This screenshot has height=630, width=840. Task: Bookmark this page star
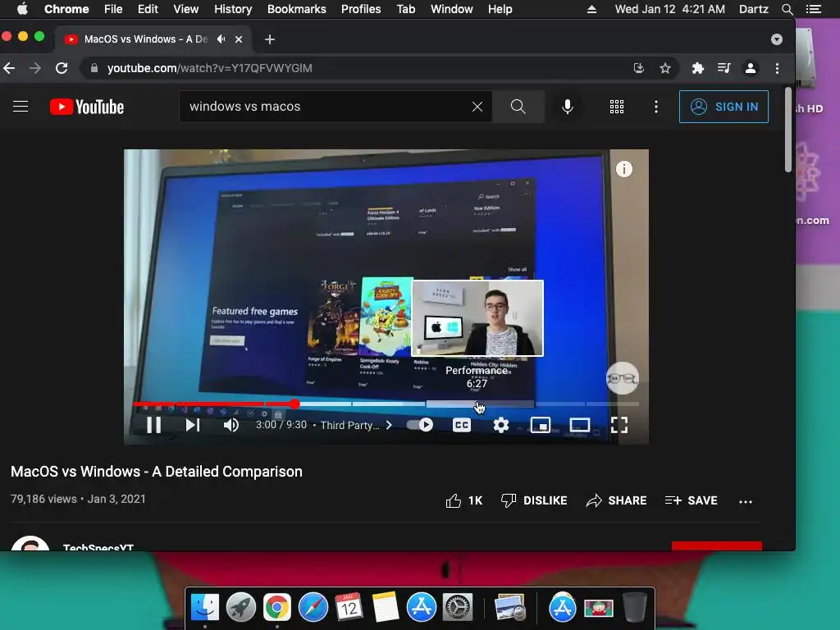[664, 68]
